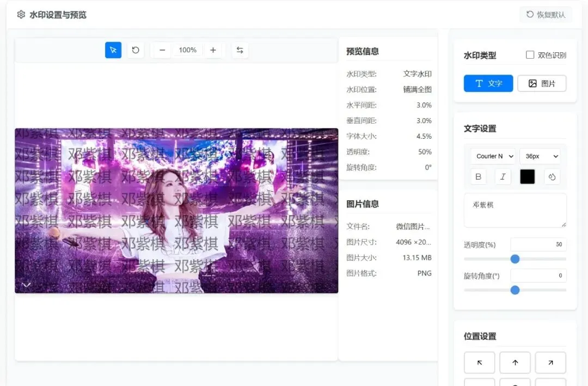
Task: Set position to top-center up arrow
Action: pyautogui.click(x=515, y=363)
